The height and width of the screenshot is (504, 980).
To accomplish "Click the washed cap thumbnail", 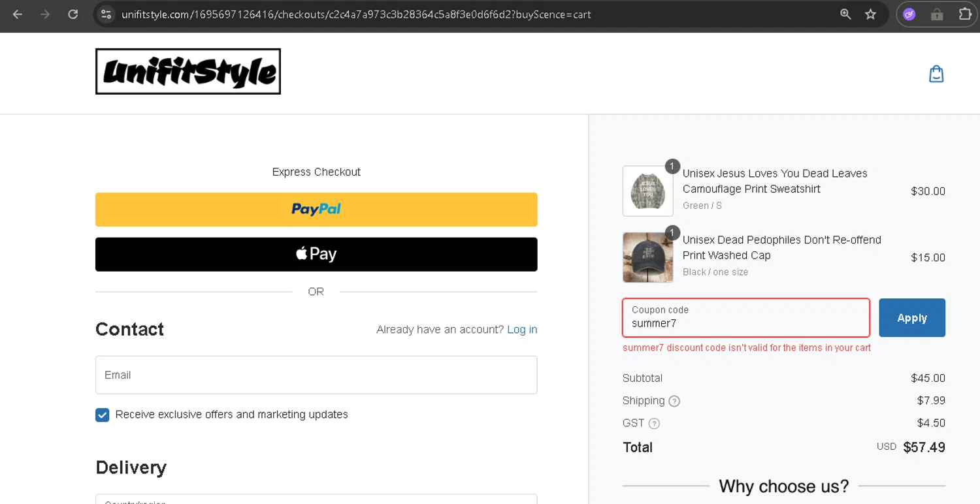I will [648, 257].
